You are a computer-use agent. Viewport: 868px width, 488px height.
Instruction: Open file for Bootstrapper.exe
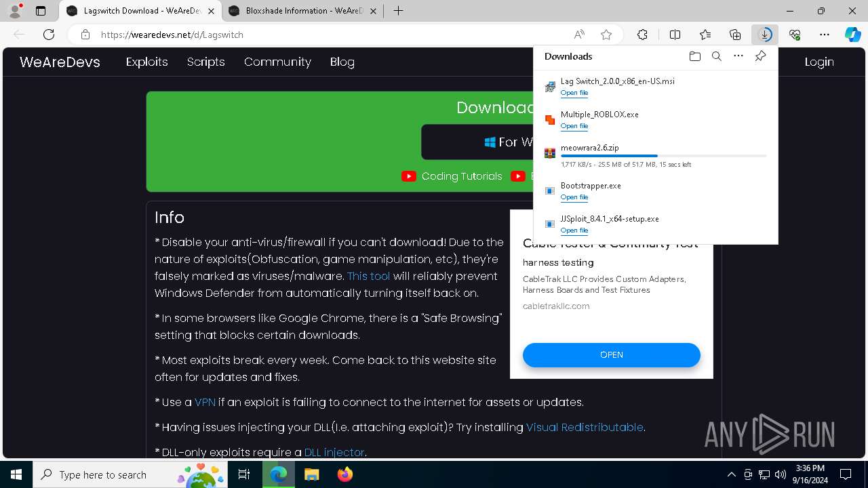coord(574,197)
